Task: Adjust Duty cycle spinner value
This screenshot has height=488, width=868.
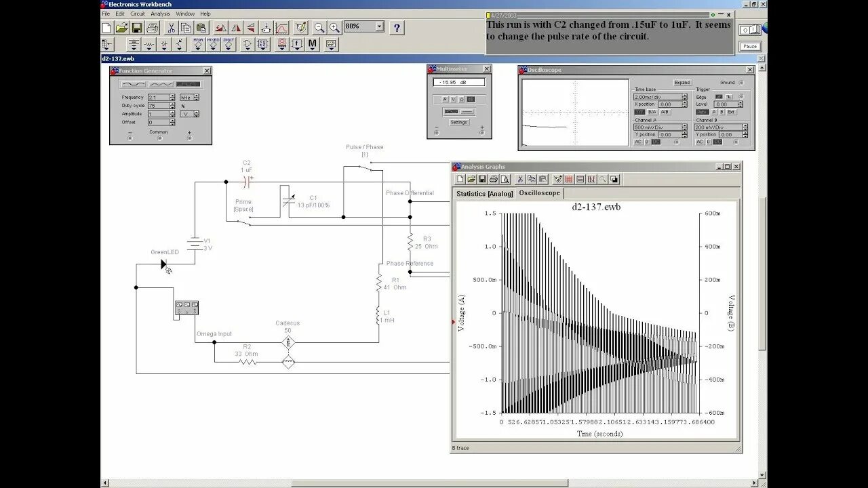Action: click(x=172, y=106)
